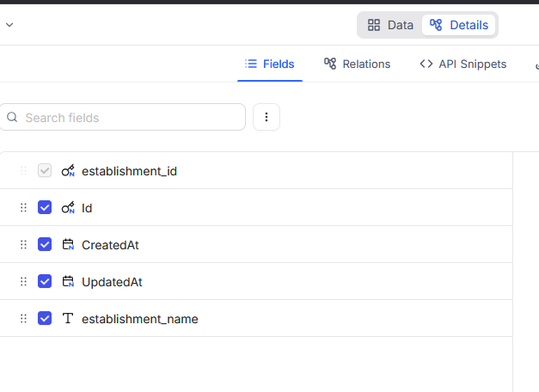539x392 pixels.
Task: Switch to the Data view
Action: click(x=390, y=25)
